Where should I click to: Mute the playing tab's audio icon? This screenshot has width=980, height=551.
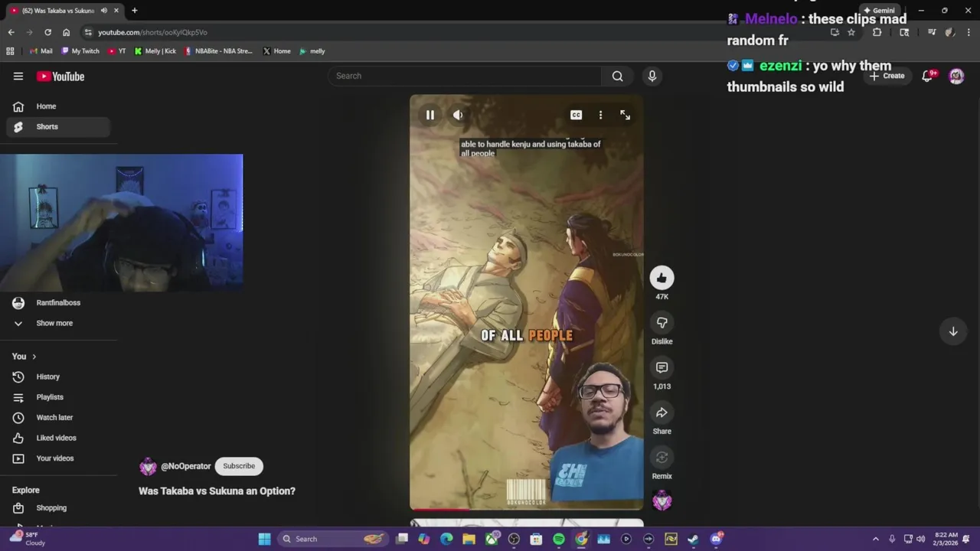pos(104,11)
